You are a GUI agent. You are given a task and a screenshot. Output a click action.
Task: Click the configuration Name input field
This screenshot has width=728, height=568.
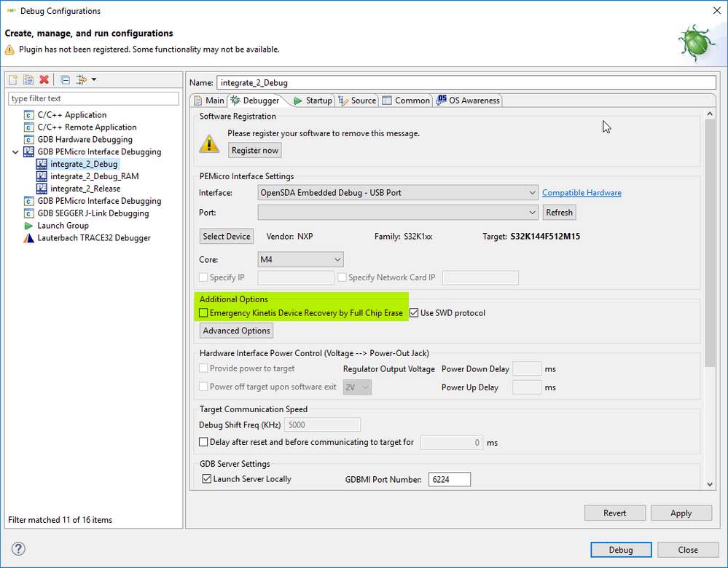(466, 82)
